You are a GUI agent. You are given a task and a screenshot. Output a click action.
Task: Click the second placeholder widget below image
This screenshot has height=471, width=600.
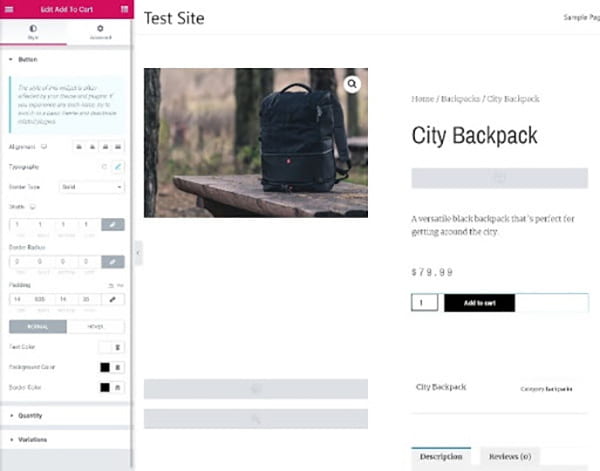(256, 419)
